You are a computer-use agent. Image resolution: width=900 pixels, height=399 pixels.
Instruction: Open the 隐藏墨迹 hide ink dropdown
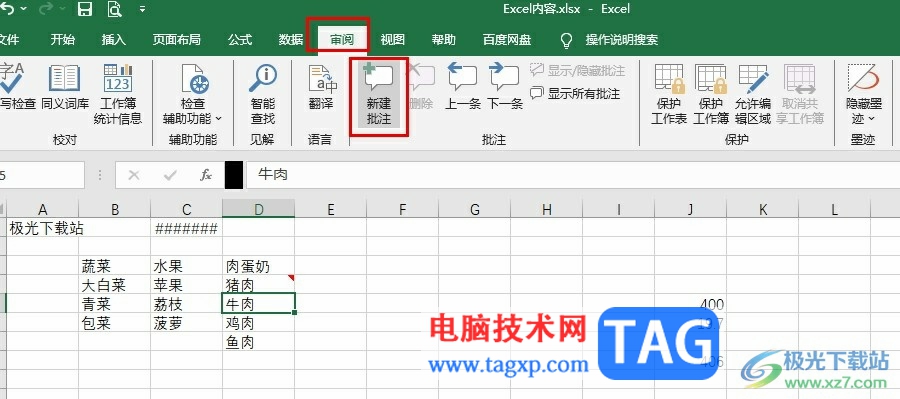864,94
